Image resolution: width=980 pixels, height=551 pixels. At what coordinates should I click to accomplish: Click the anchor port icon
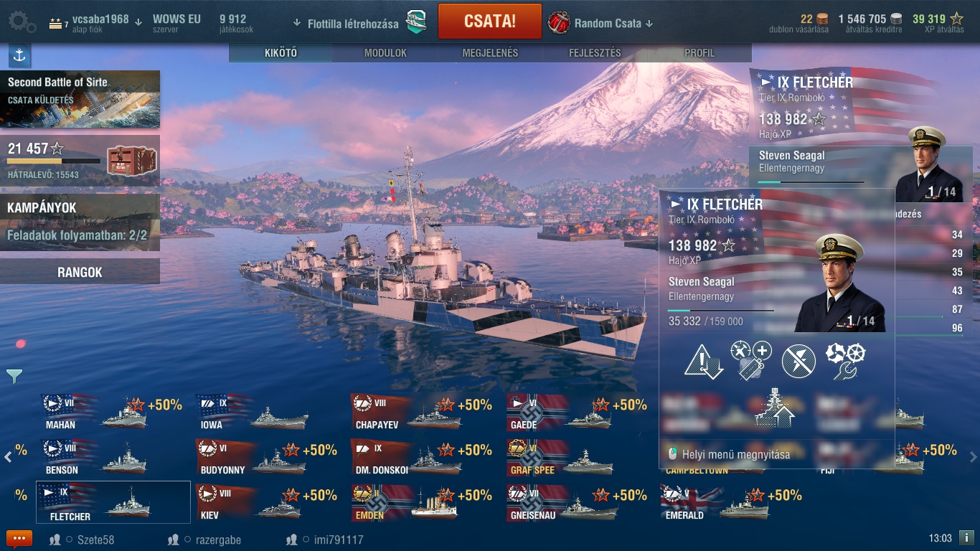pyautogui.click(x=19, y=55)
